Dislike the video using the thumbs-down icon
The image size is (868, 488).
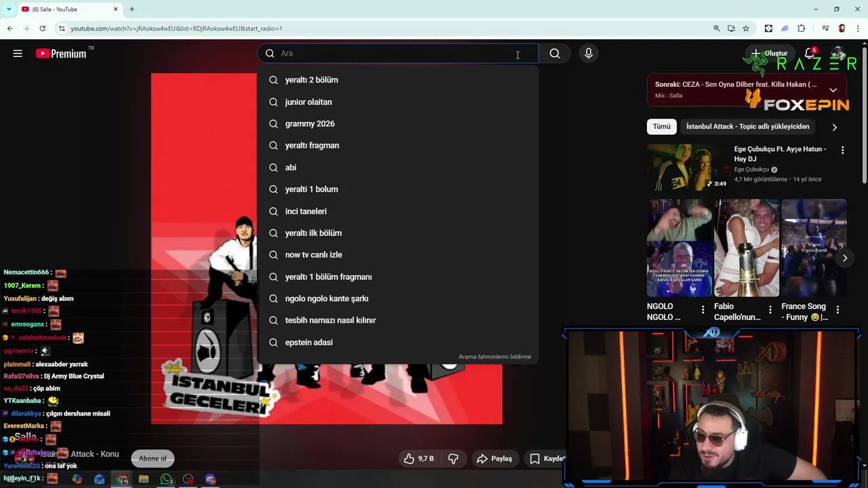click(x=453, y=459)
